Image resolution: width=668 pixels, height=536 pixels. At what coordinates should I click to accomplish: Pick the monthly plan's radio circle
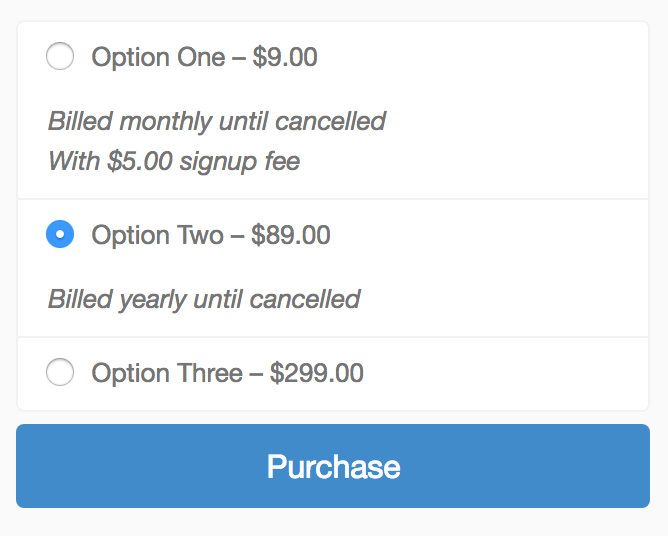60,57
